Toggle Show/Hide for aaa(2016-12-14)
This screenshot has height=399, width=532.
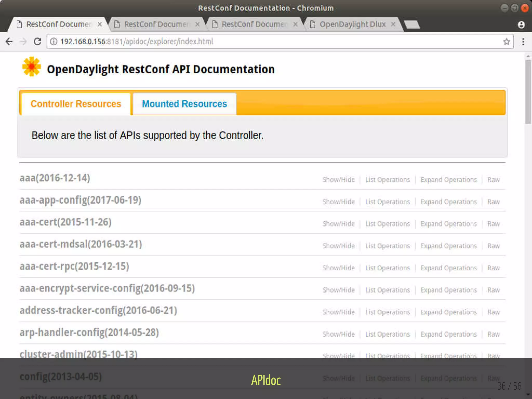(x=338, y=180)
